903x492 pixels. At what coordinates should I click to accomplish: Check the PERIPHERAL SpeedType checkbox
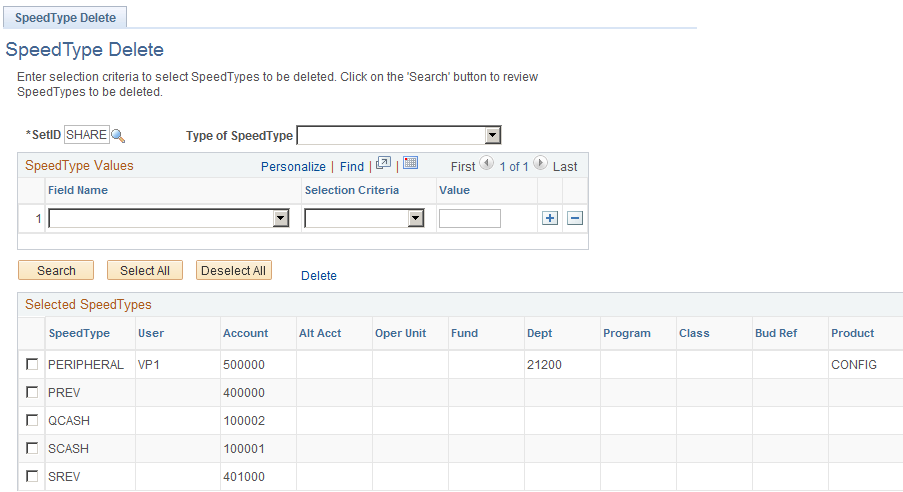(32, 364)
